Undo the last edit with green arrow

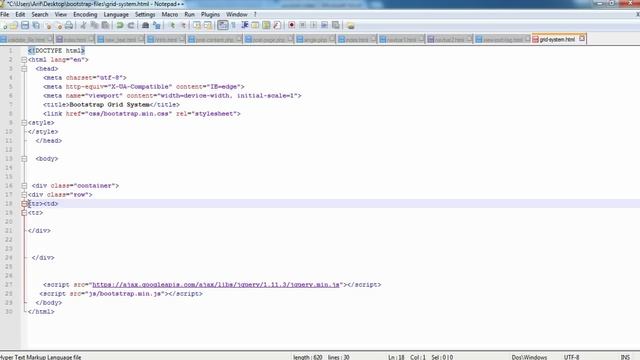coord(120,25)
